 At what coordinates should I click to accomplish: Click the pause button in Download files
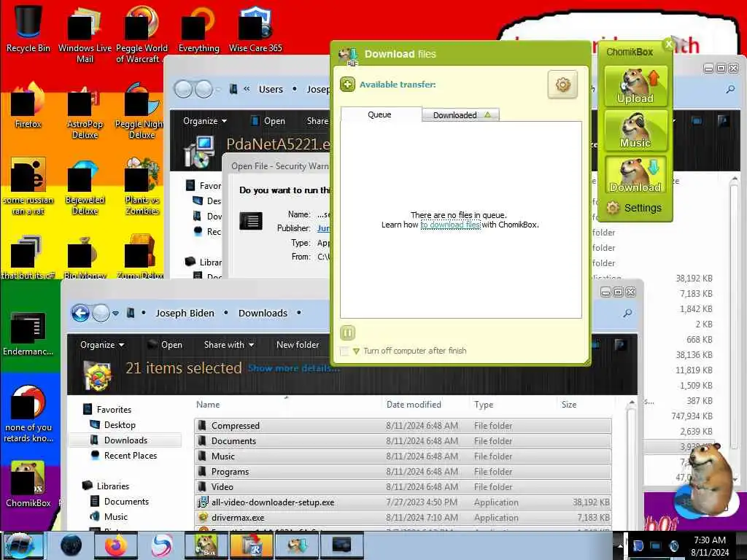click(347, 332)
